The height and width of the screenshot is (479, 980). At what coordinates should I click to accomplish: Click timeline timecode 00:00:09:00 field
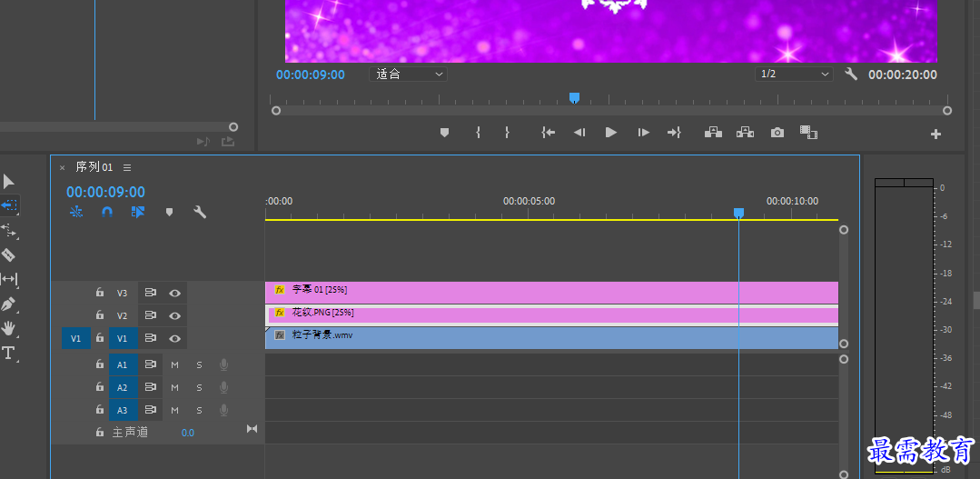click(x=105, y=192)
